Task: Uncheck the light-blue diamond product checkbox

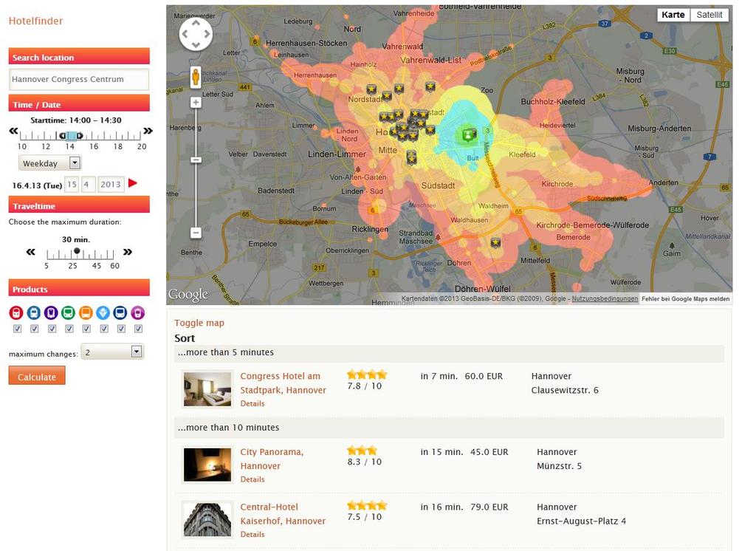Action: tap(103, 329)
